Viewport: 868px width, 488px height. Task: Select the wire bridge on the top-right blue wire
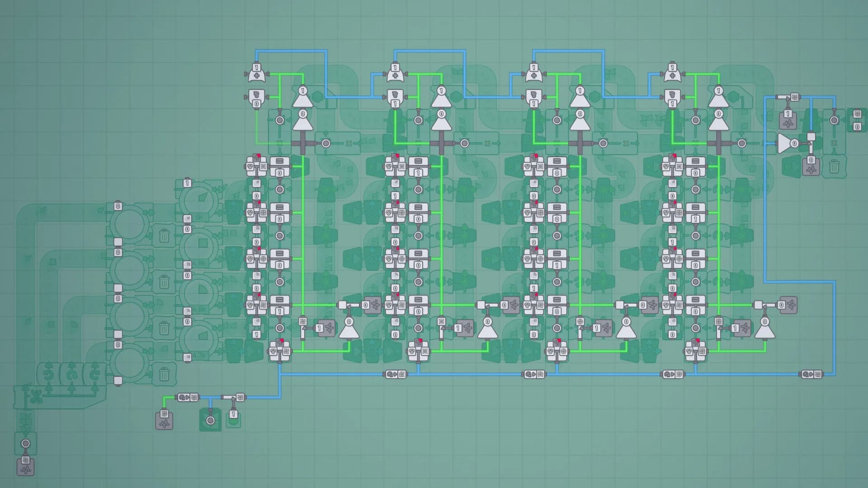point(789,97)
